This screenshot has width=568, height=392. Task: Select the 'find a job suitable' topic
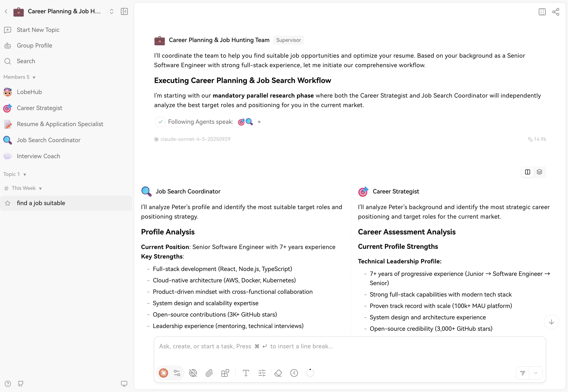click(x=41, y=203)
